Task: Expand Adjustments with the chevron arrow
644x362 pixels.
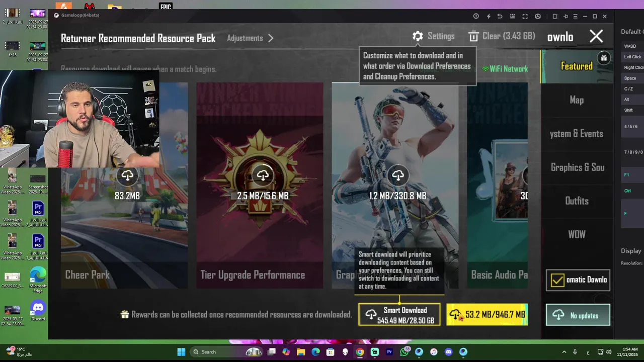Action: point(271,38)
